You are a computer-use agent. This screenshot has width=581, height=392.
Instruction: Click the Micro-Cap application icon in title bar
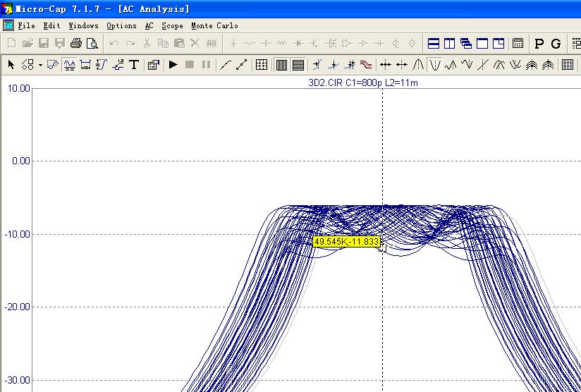6,9
